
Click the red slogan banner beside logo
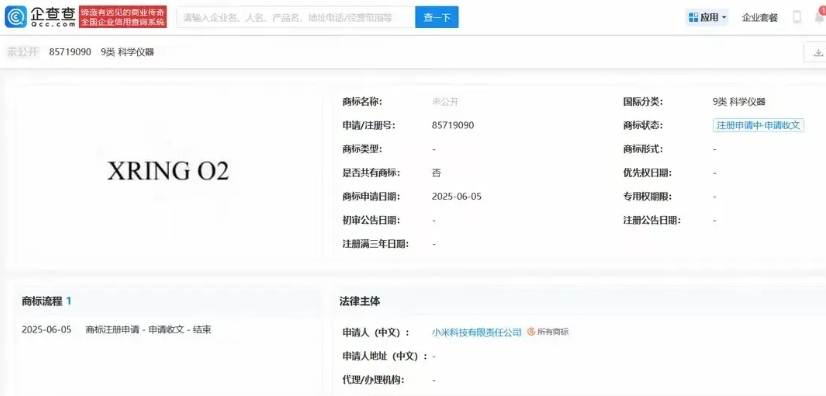click(123, 16)
